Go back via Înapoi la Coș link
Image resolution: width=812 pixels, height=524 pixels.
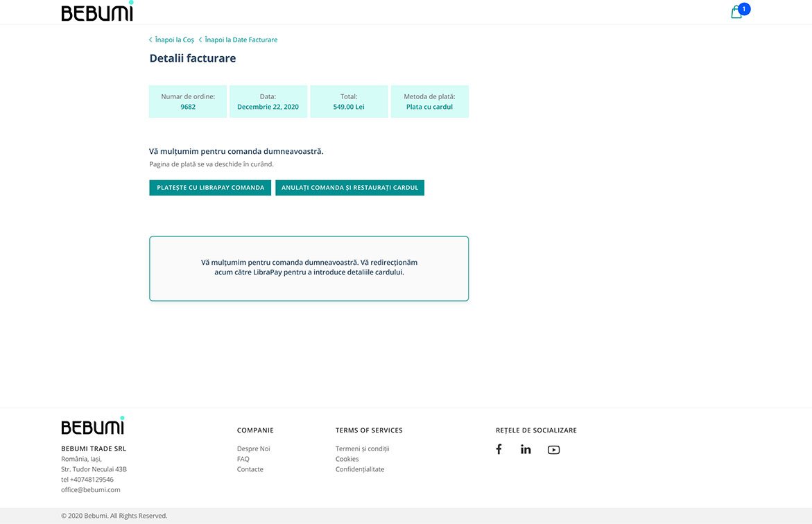[173, 40]
